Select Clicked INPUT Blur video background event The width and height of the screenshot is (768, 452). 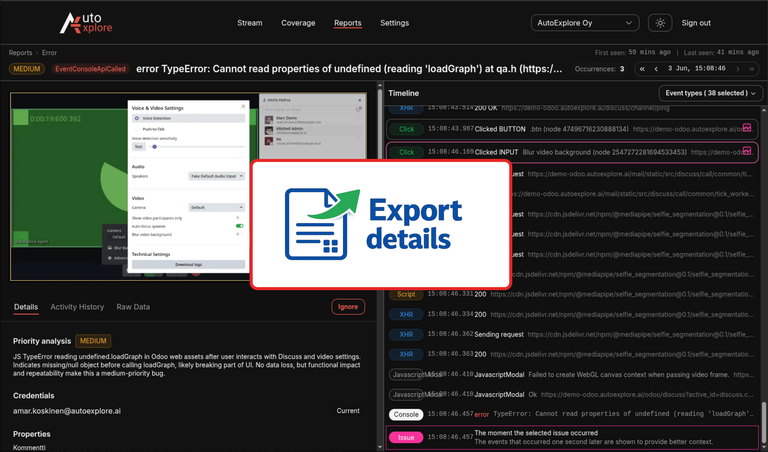click(x=572, y=152)
